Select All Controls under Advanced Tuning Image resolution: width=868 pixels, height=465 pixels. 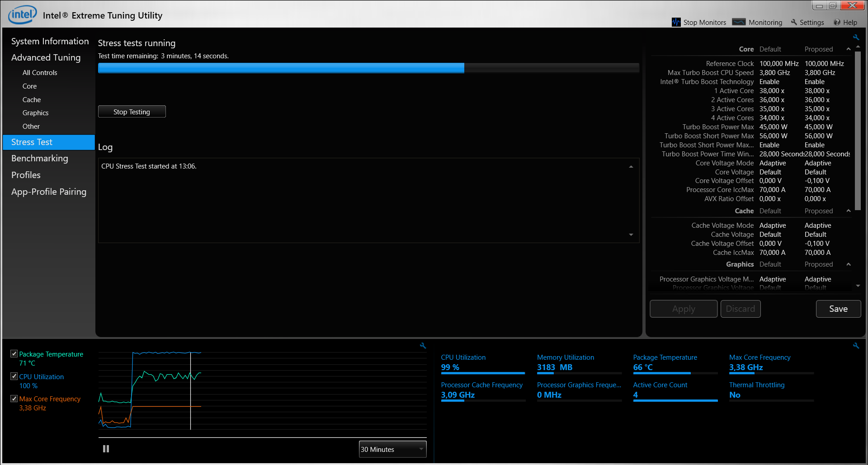pos(40,73)
